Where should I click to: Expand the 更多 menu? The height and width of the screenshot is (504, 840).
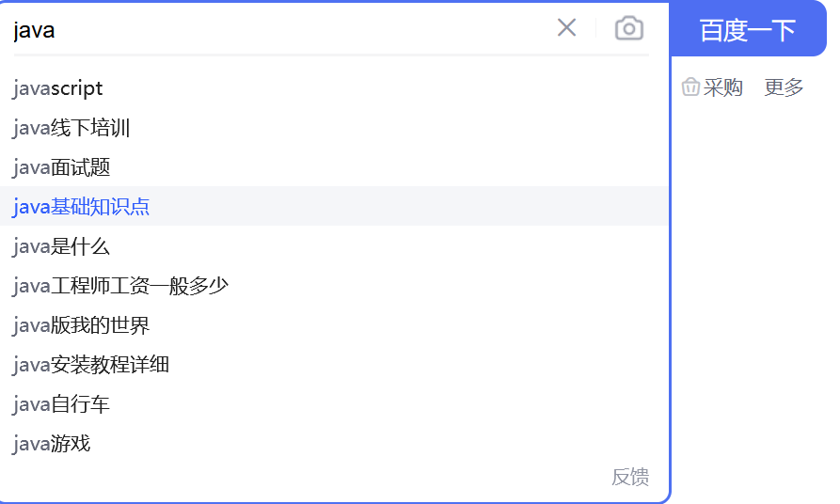[x=784, y=87]
